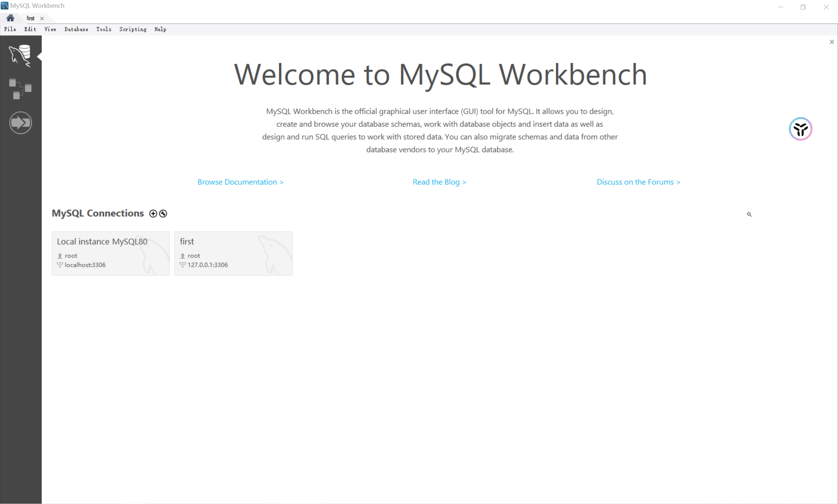This screenshot has width=838, height=504.
Task: Click the localhost:3306 address text
Action: coord(85,265)
